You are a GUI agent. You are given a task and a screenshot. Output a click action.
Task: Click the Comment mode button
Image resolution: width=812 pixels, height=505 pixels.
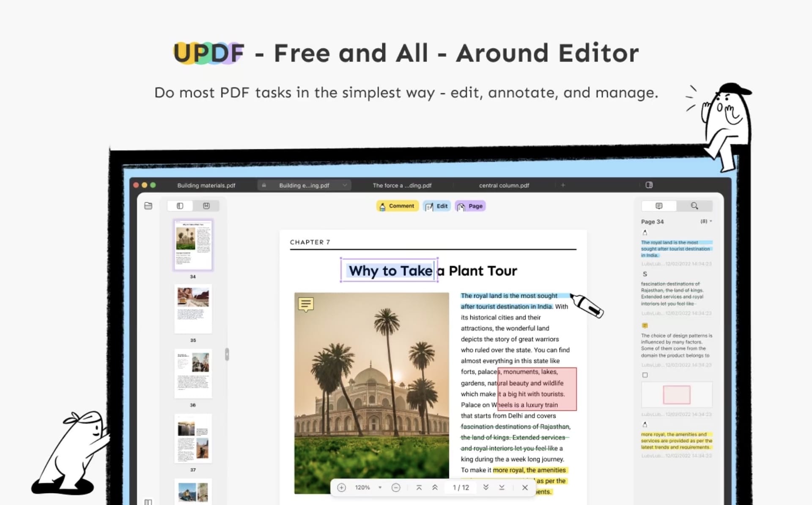397,206
